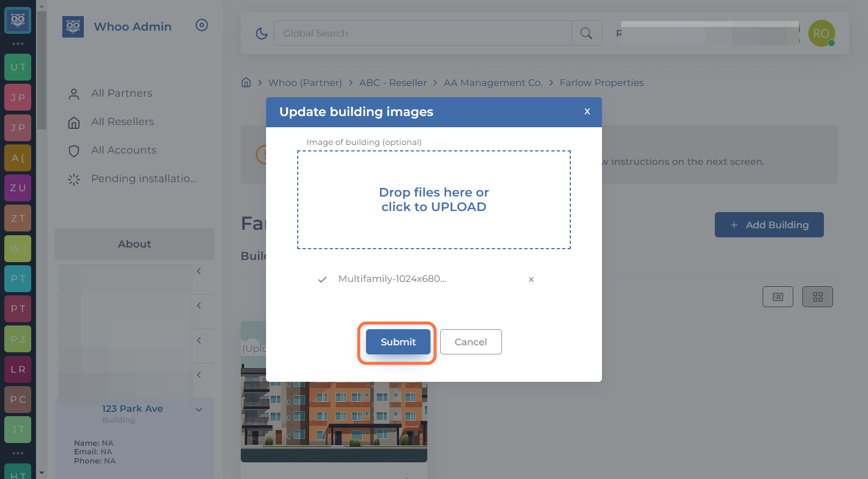
Task: Open the PC account tile
Action: (x=18, y=400)
